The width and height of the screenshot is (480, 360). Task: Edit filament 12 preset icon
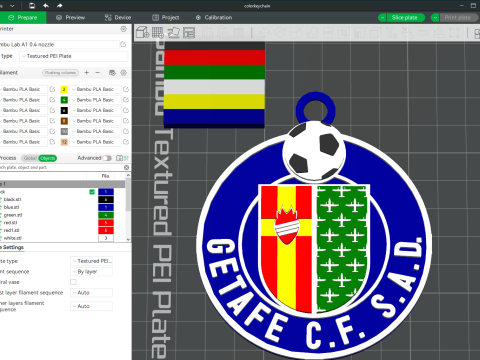point(126,142)
